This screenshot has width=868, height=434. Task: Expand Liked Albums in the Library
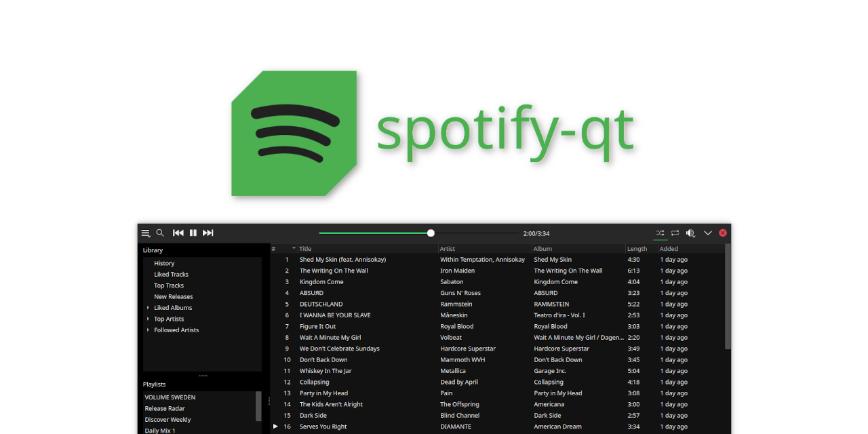click(x=148, y=308)
